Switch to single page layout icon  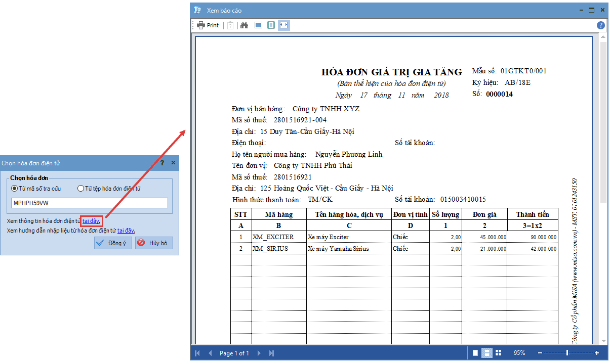click(475, 353)
